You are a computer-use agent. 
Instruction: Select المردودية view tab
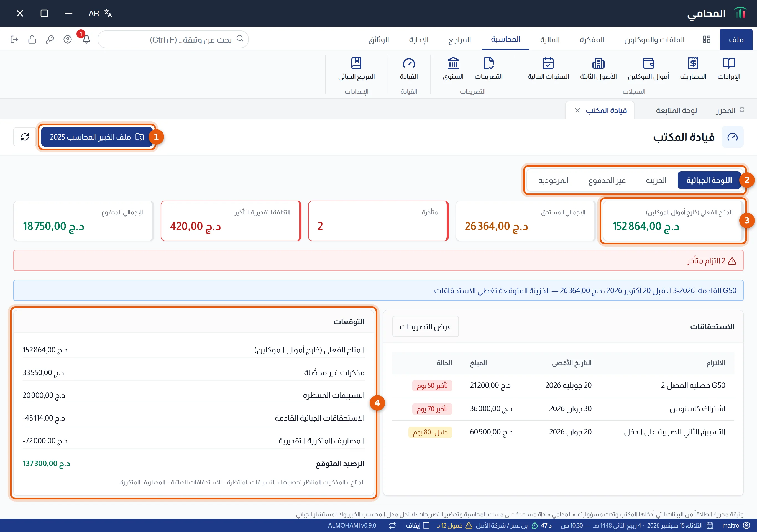pos(553,180)
